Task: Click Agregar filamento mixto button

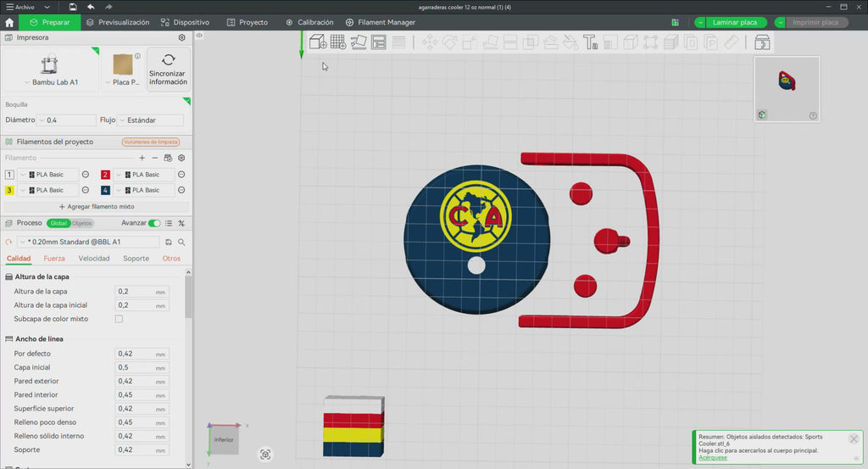Action: click(97, 207)
